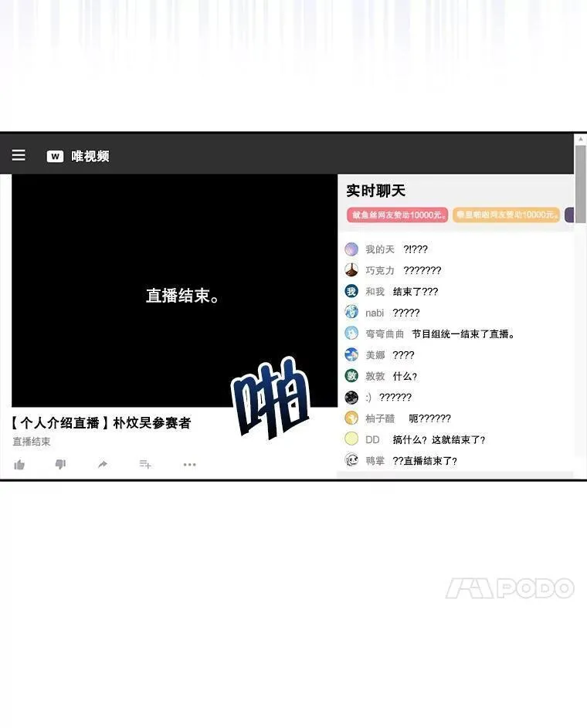This screenshot has height=728, width=587.
Task: Select the orange 10000元 donation chip
Action: (x=506, y=215)
